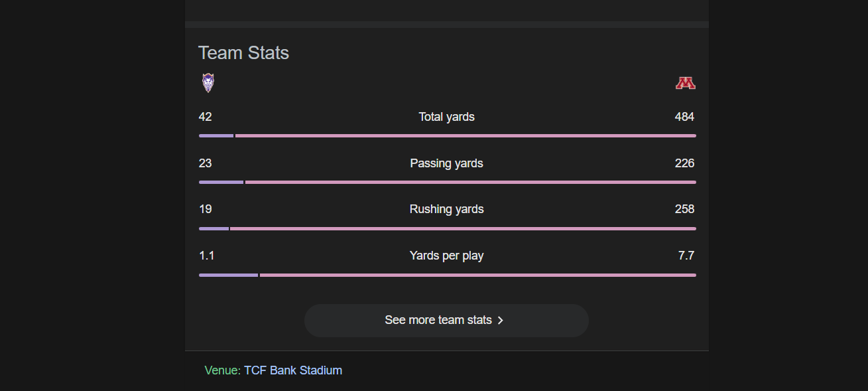Click the pink segment of Rushing yards bar
Viewport: 868px width, 391px height.
463,229
